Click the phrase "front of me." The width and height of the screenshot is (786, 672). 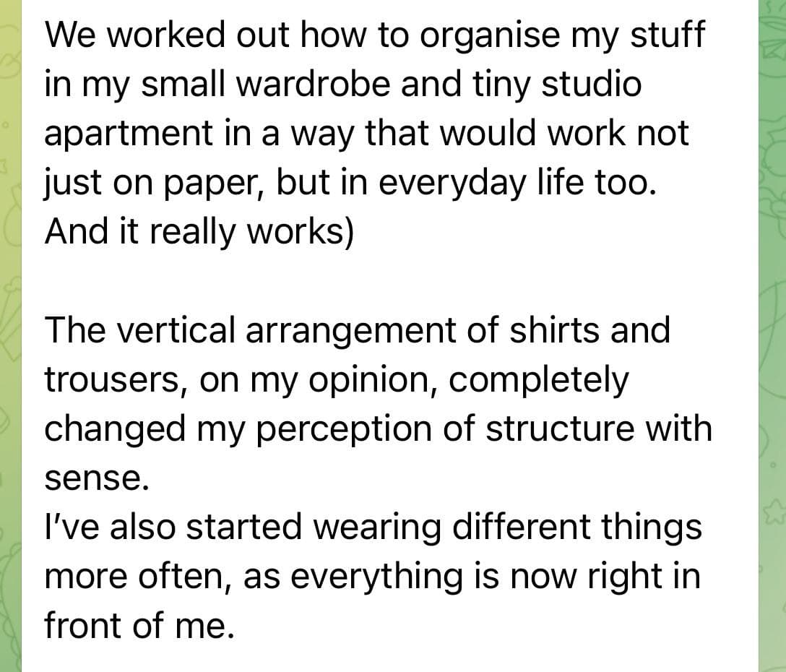click(139, 625)
